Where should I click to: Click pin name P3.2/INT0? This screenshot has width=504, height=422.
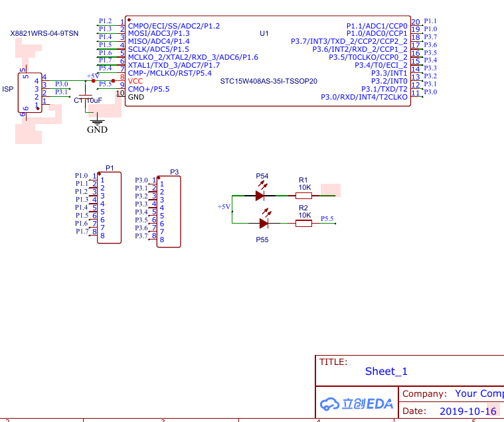coord(389,81)
